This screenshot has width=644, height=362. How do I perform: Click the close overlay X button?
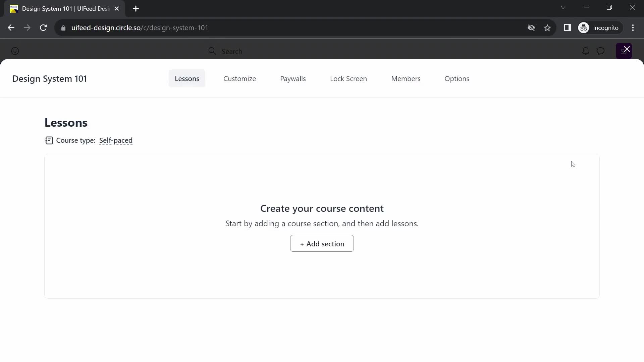pyautogui.click(x=627, y=49)
